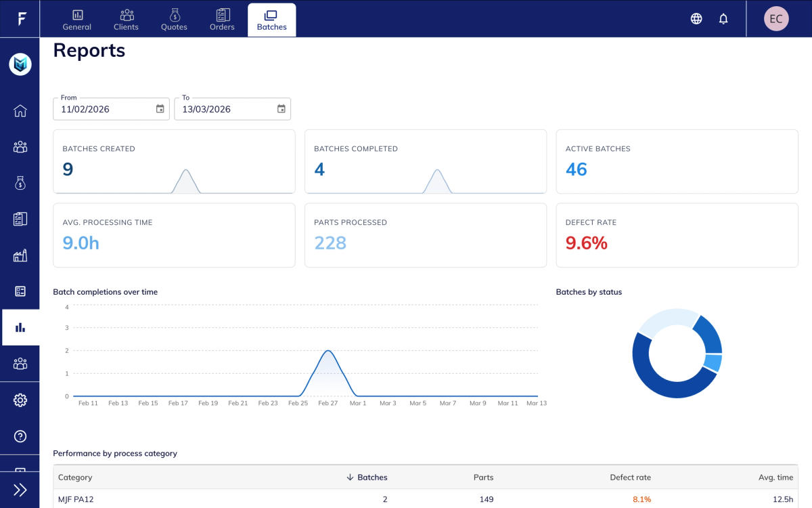Viewport: 812px width, 508px height.
Task: Open clients group icon in sidebar
Action: [20, 147]
